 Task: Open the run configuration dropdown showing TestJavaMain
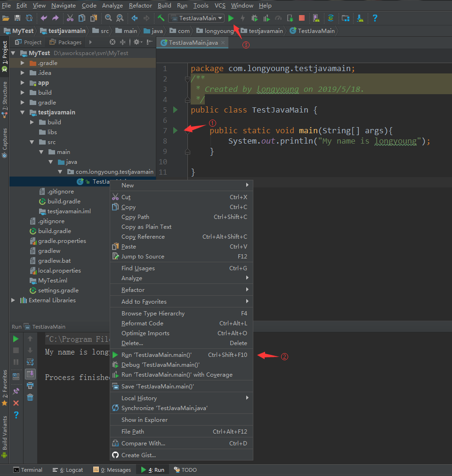(x=196, y=18)
